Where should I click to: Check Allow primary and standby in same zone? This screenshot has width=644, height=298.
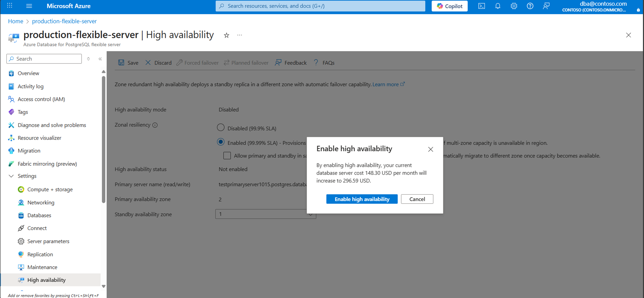click(x=227, y=156)
